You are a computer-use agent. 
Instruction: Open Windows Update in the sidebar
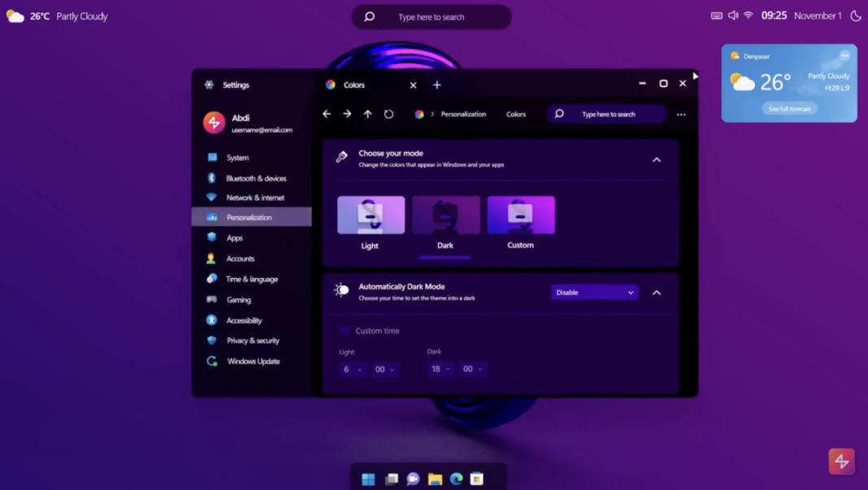coord(253,362)
